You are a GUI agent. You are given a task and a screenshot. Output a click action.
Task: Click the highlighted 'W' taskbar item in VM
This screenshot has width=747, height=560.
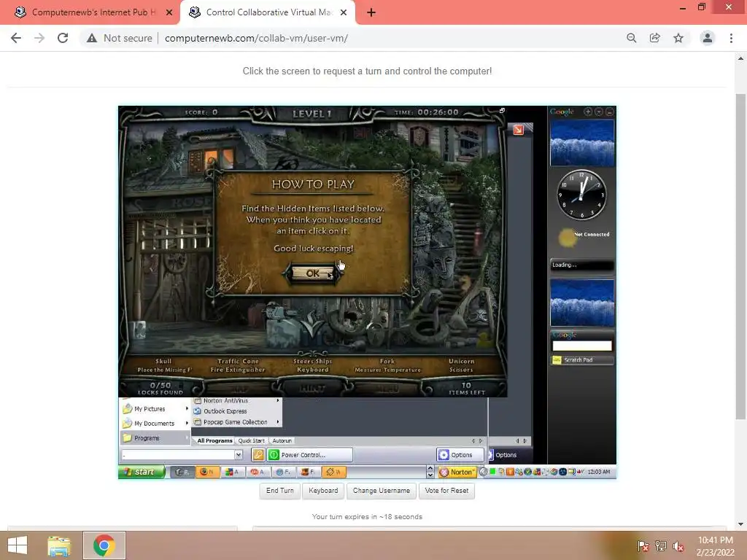point(333,472)
